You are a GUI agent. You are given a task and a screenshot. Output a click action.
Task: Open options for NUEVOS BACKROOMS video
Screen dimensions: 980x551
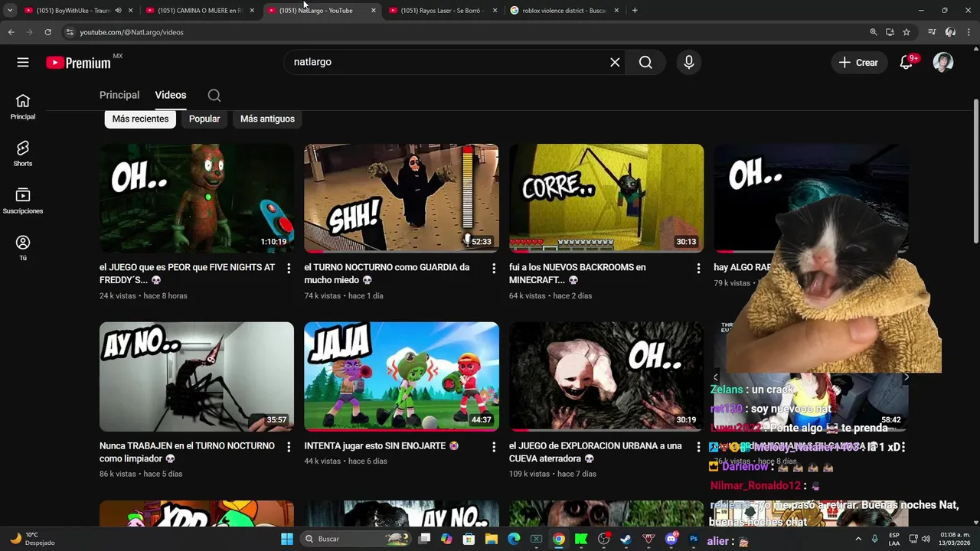click(x=698, y=269)
